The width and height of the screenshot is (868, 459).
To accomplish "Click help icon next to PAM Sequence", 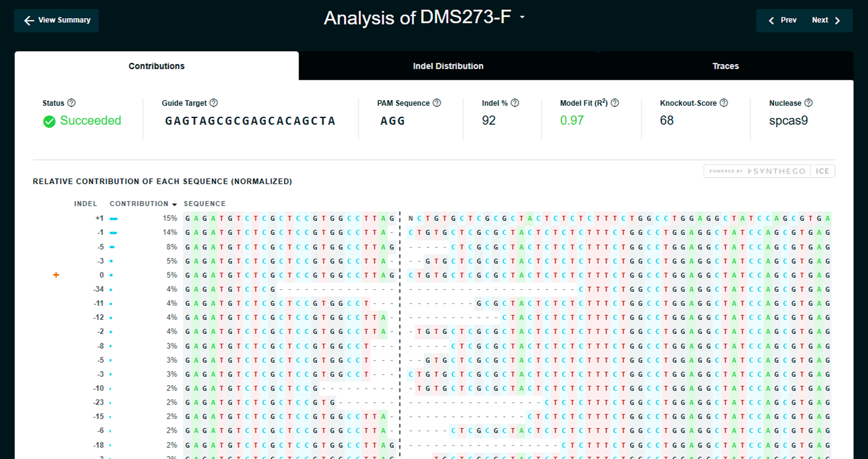I will [437, 103].
